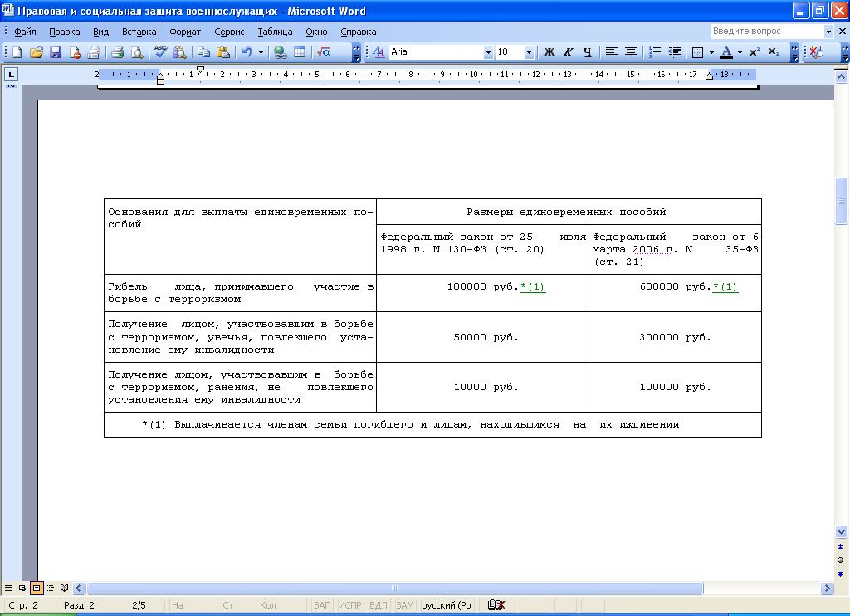Undo the last action

tap(247, 52)
